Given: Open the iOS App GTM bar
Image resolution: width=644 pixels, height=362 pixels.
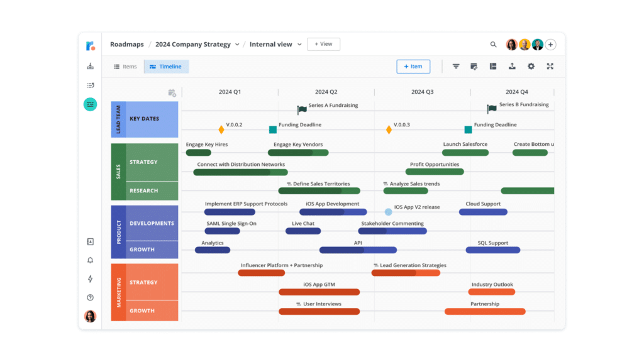Looking at the screenshot, I should tap(319, 292).
